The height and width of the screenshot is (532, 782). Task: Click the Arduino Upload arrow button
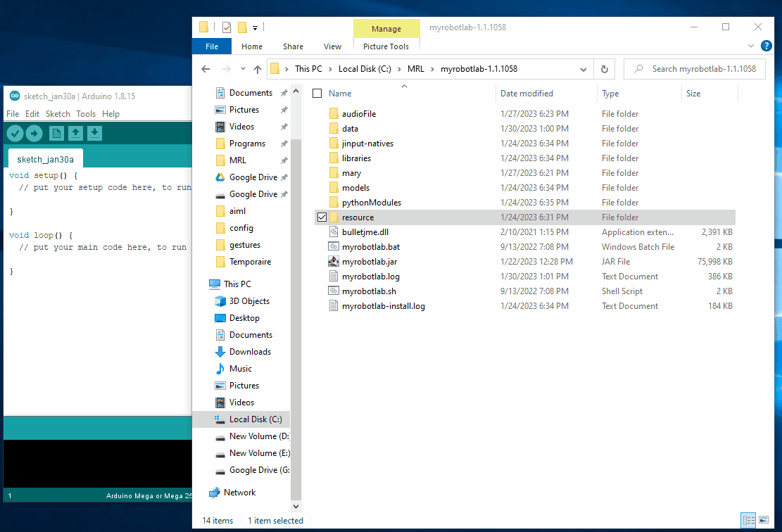pos(34,133)
